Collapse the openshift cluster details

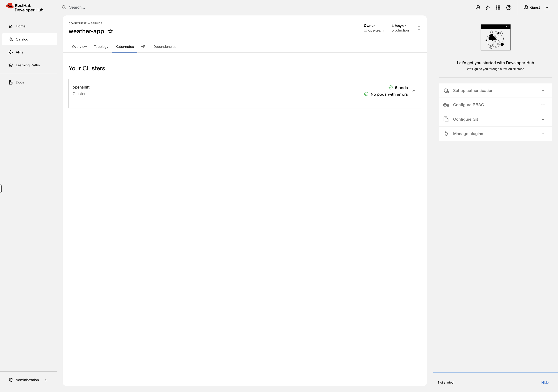pos(414,91)
